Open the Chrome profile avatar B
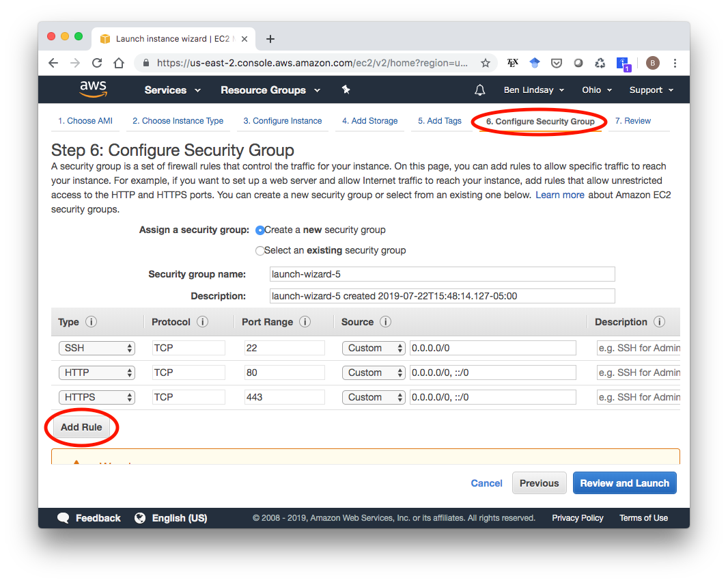This screenshot has width=728, height=583. click(652, 63)
